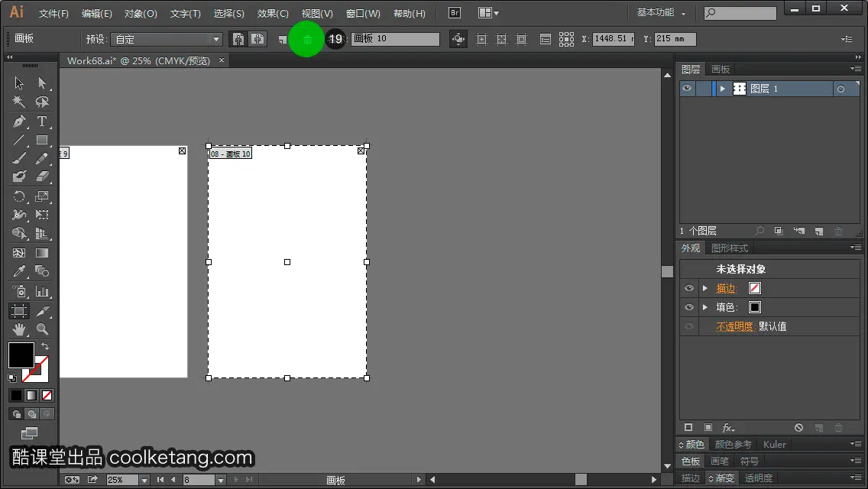Toggle visibility of 描边 stroke attribute

[689, 288]
